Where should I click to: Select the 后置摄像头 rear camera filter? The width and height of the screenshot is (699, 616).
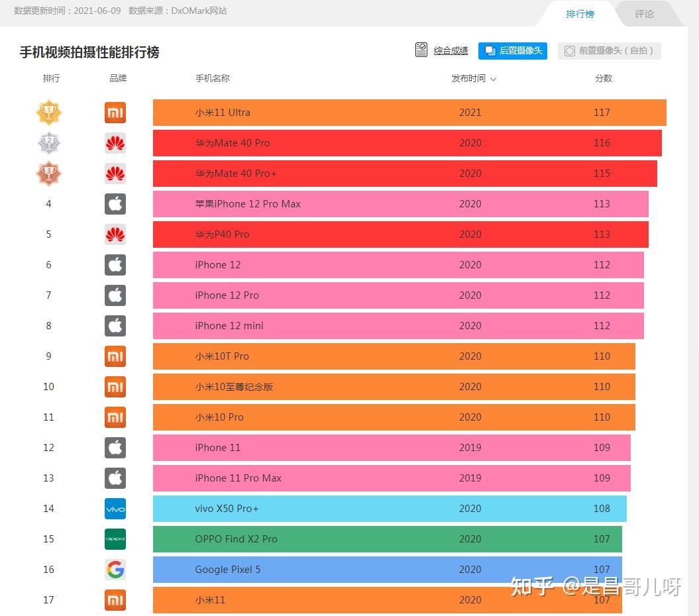pos(513,50)
